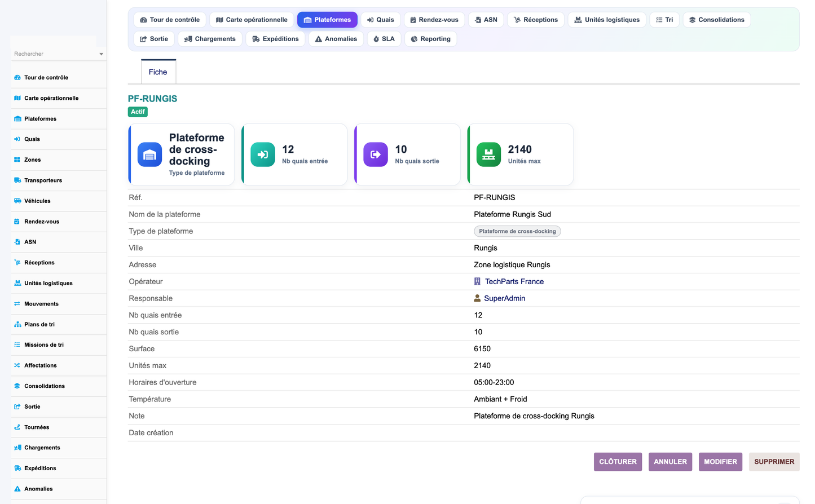Click the green Unités max pallet icon
The width and height of the screenshot is (815, 504).
click(488, 154)
